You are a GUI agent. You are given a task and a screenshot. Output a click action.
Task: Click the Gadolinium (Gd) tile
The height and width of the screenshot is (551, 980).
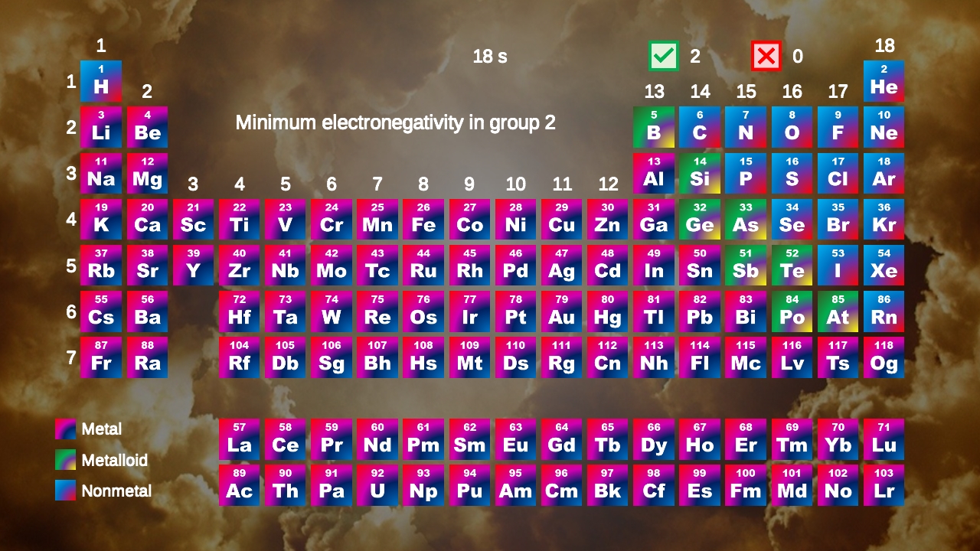[x=562, y=439]
